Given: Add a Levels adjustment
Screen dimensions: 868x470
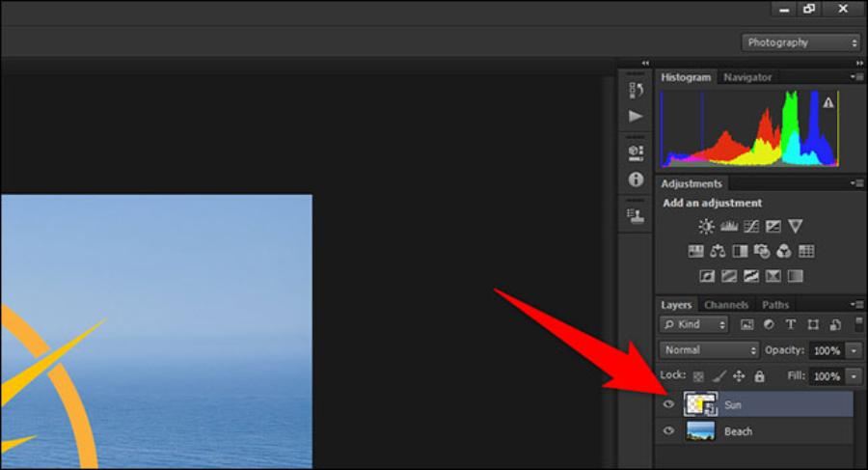Looking at the screenshot, I should [x=729, y=226].
